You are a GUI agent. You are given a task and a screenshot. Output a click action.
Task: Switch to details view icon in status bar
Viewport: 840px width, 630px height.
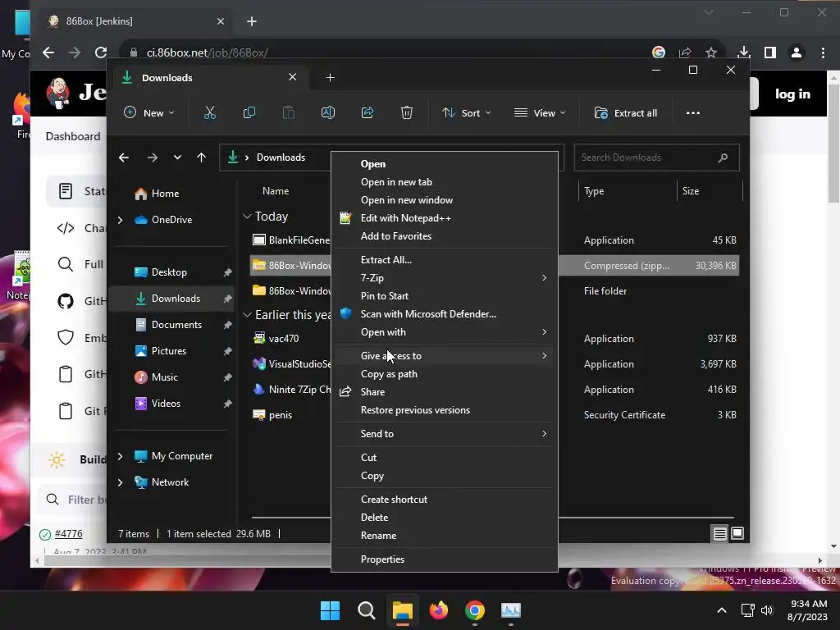pos(719,533)
